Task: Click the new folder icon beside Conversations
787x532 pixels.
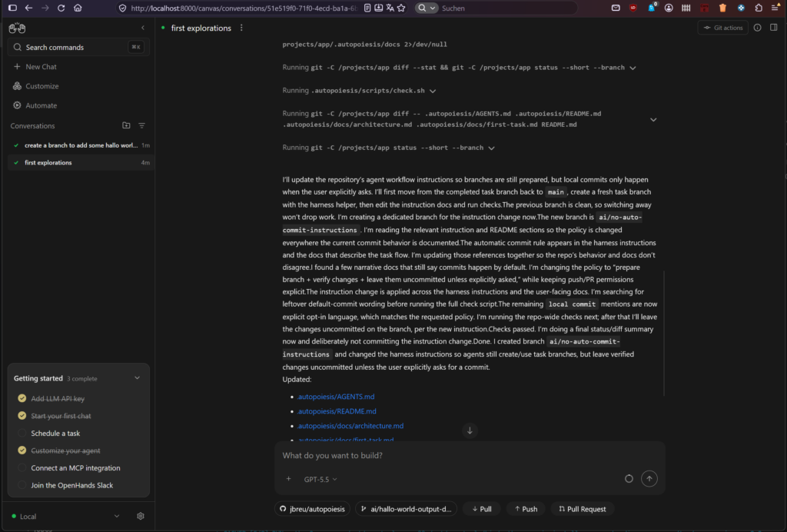Action: pos(126,125)
